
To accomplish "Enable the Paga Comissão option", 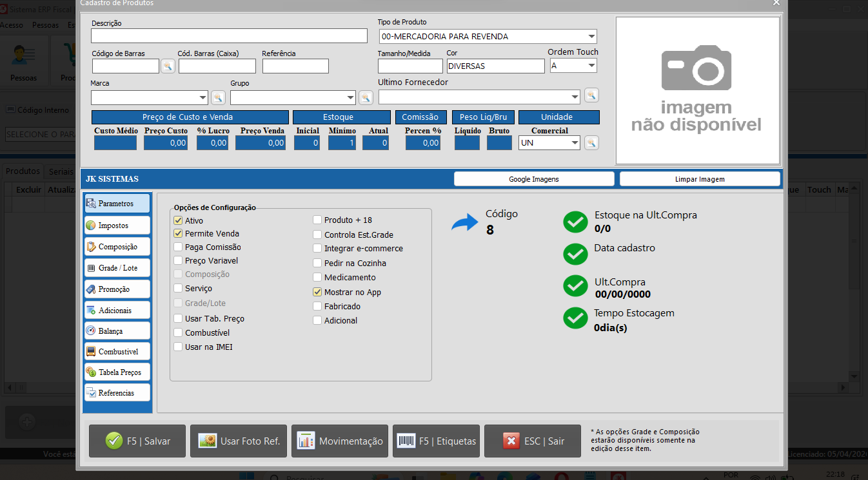I will pos(179,247).
